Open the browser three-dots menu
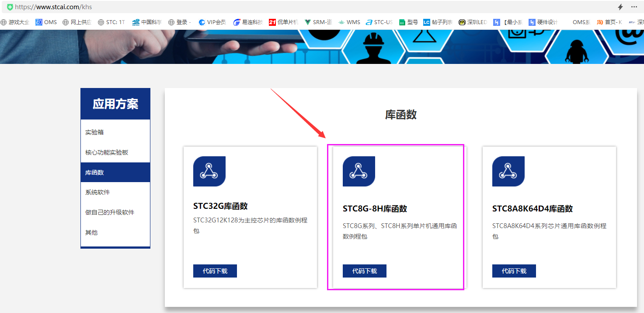This screenshot has height=313, width=644. pyautogui.click(x=634, y=7)
